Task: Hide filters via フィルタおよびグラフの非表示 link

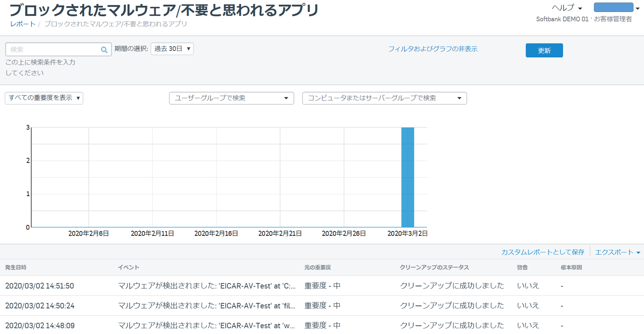Action: pos(432,49)
